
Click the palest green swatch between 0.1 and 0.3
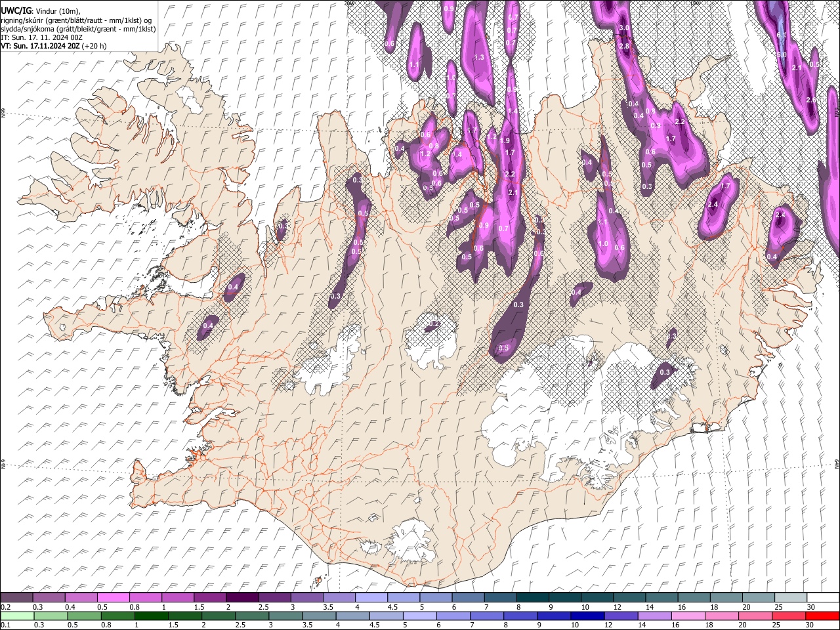point(16,616)
